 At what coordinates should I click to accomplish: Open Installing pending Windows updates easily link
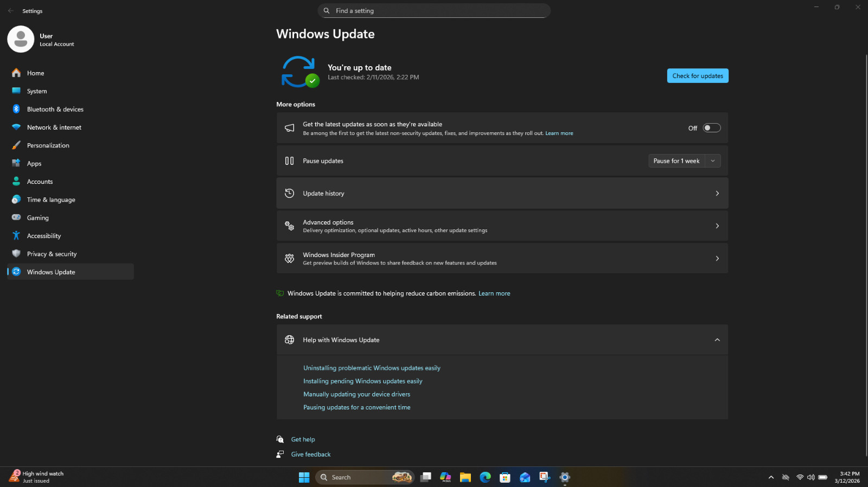click(x=363, y=381)
